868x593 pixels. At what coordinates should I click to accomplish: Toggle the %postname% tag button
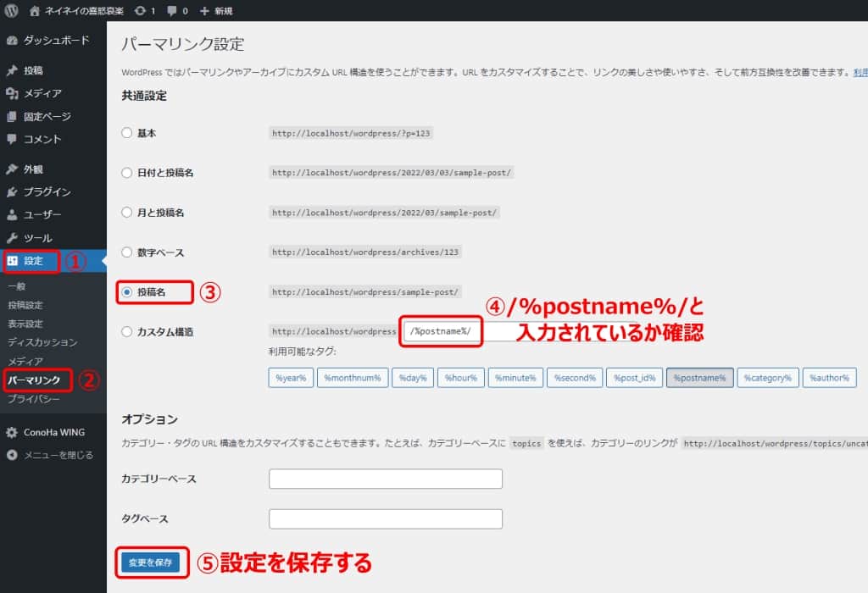point(699,378)
